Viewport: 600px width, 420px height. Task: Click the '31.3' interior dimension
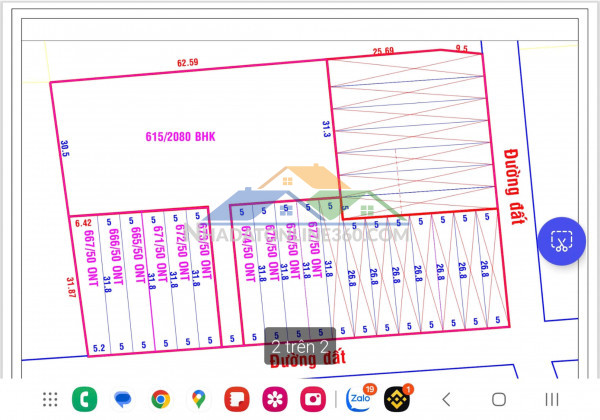[x=326, y=129]
